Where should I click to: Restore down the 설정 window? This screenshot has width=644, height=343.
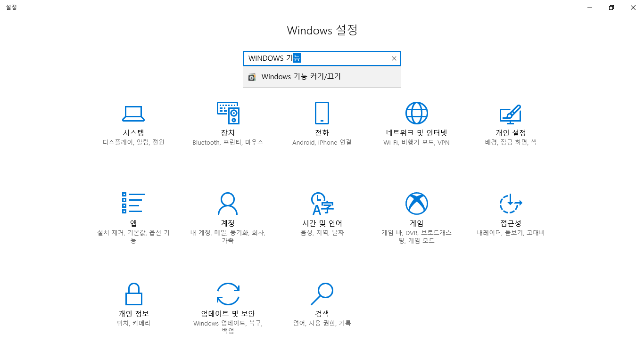[x=611, y=8]
